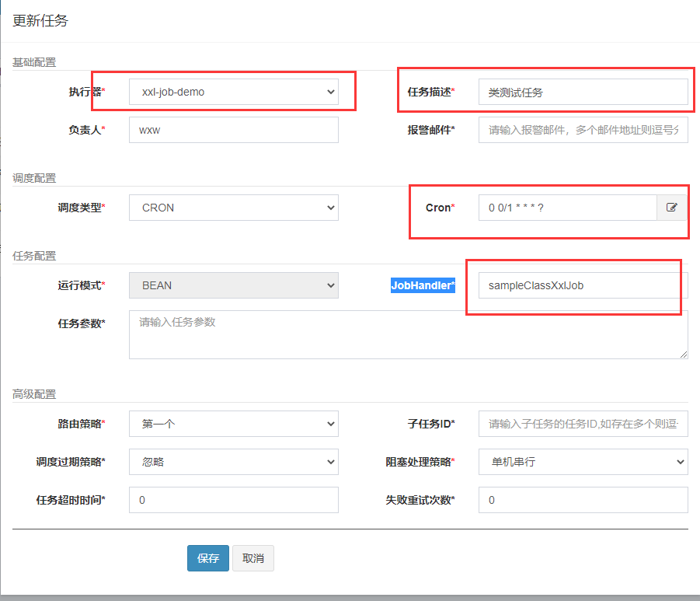Image resolution: width=700 pixels, height=601 pixels.
Task: Click the 取消 cancel button
Action: [252, 558]
